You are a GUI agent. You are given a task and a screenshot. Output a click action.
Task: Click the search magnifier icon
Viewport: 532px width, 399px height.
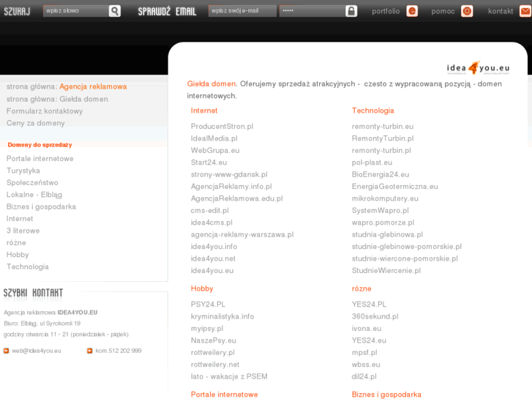[115, 11]
